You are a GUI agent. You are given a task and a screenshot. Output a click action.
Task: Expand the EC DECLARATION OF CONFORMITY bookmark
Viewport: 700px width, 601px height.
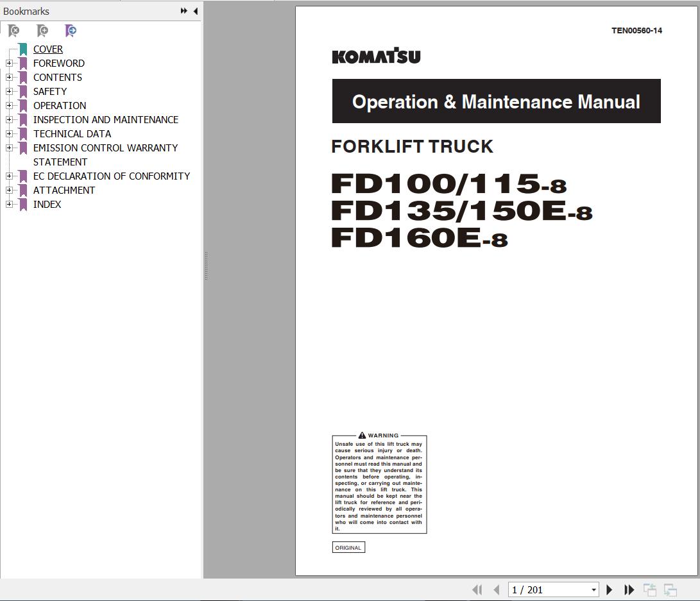[x=9, y=176]
